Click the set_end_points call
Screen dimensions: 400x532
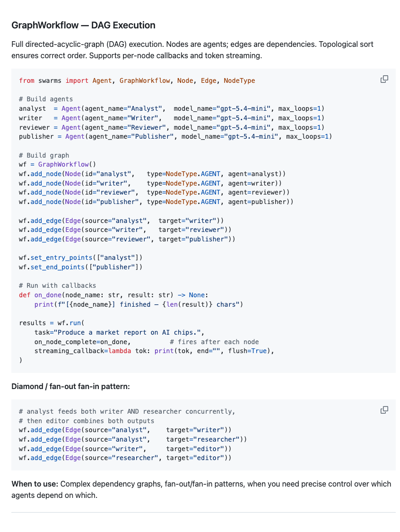pos(81,267)
